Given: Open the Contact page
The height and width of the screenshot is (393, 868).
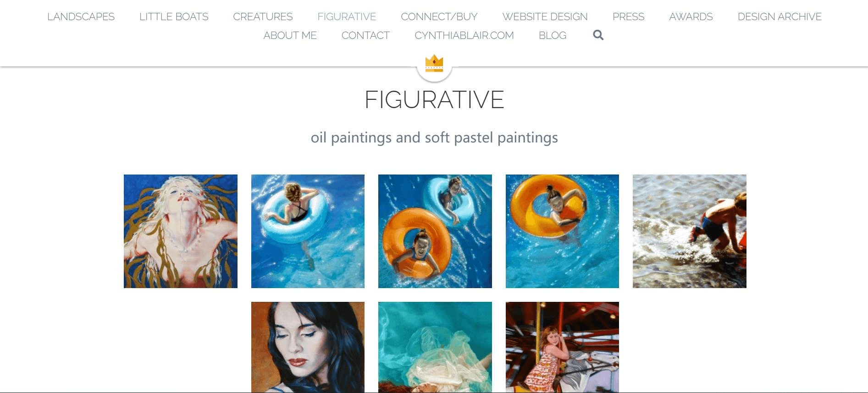Looking at the screenshot, I should point(365,35).
